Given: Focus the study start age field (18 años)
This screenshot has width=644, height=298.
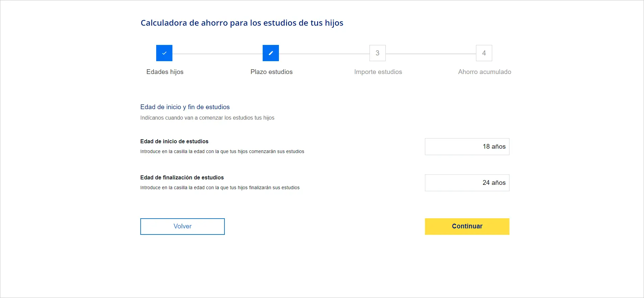Looking at the screenshot, I should coord(467,147).
